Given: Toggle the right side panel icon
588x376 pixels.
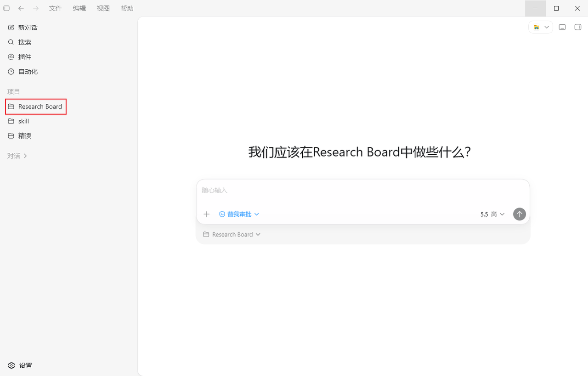Looking at the screenshot, I should tap(578, 27).
